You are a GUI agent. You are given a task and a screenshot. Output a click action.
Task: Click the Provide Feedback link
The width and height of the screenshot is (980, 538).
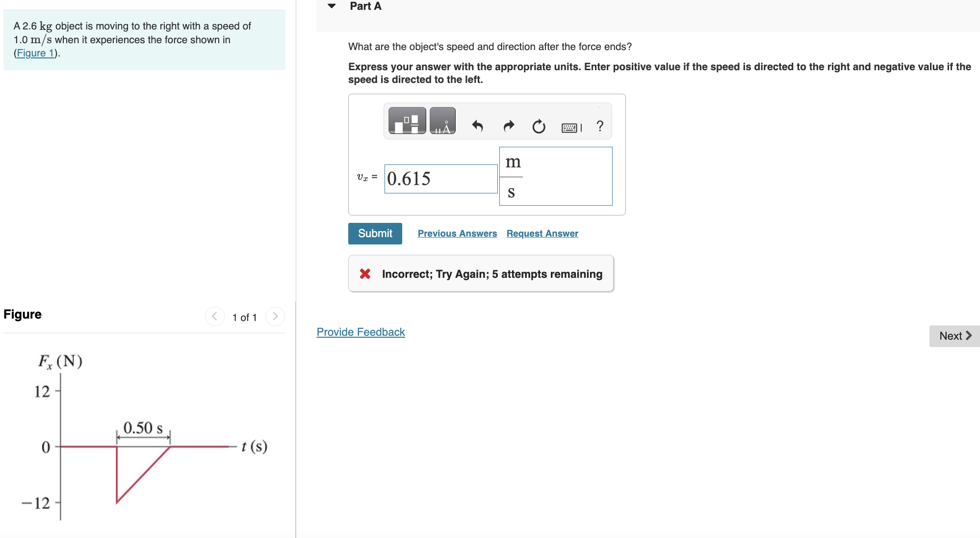(x=361, y=332)
